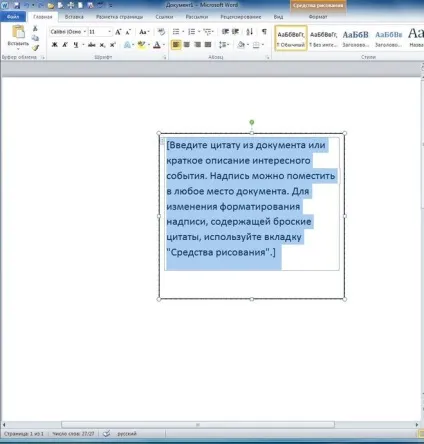Toggle center text alignment

click(187, 45)
